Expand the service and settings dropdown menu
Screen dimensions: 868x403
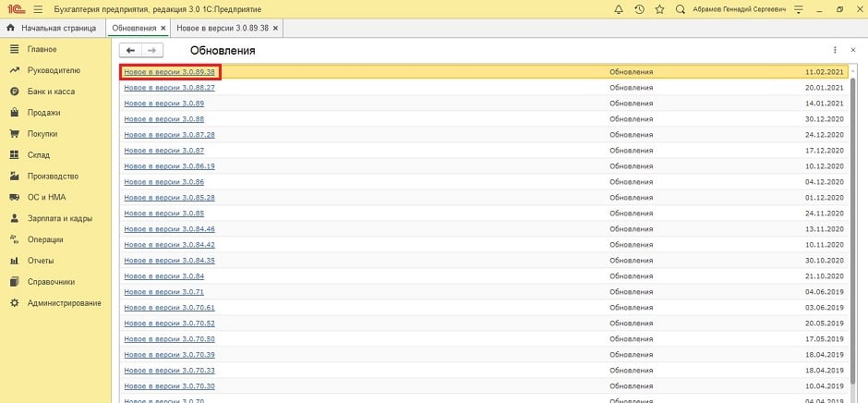point(795,9)
